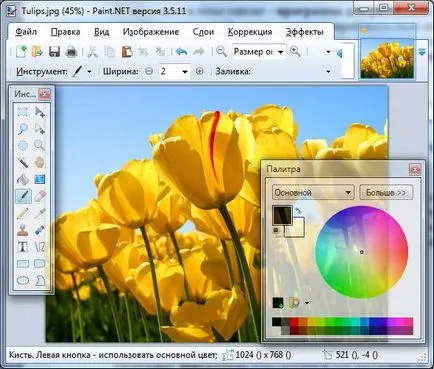
Task: Select the Move Selected Pixels tool
Action: [40, 112]
